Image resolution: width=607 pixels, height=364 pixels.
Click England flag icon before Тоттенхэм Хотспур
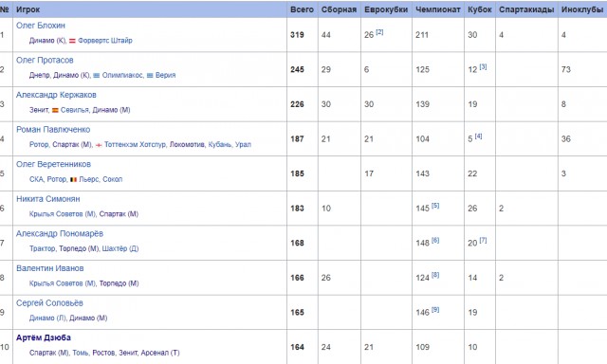tap(99, 145)
